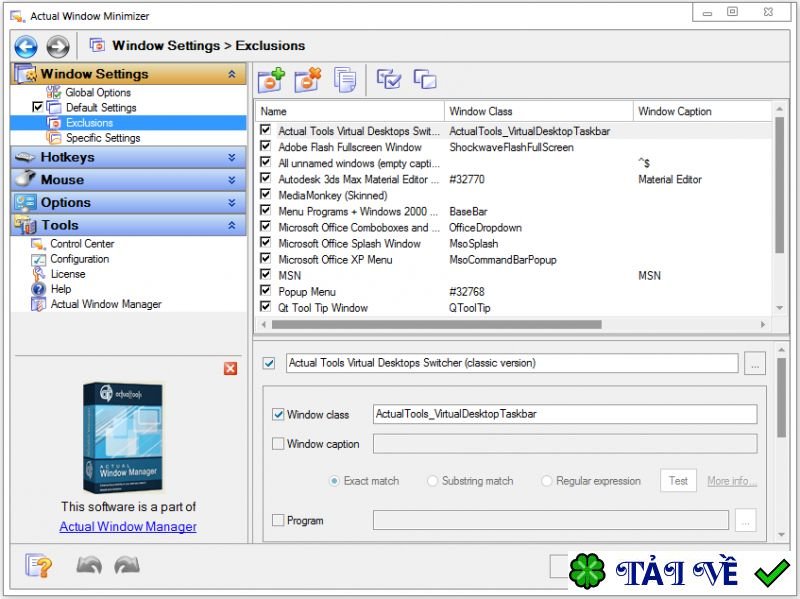800x599 pixels.
Task: Select the Substring match radio button
Action: (433, 481)
